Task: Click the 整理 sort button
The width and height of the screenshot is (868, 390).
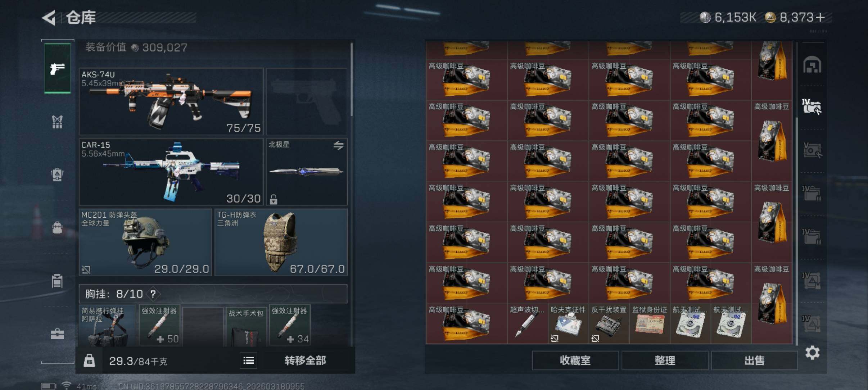Action: pos(665,360)
